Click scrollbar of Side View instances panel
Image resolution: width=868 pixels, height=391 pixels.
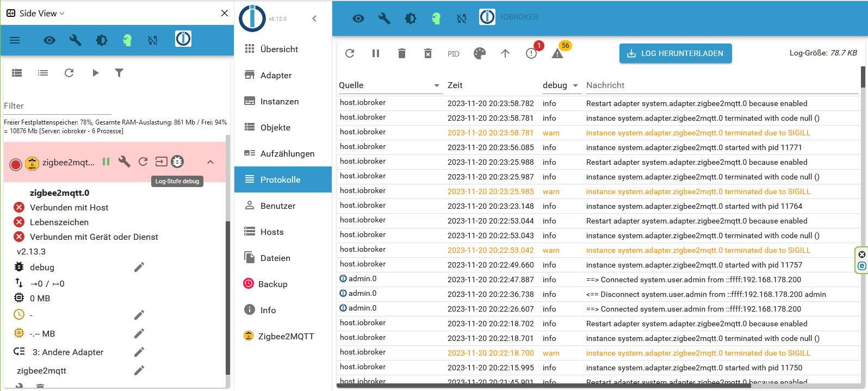227,298
